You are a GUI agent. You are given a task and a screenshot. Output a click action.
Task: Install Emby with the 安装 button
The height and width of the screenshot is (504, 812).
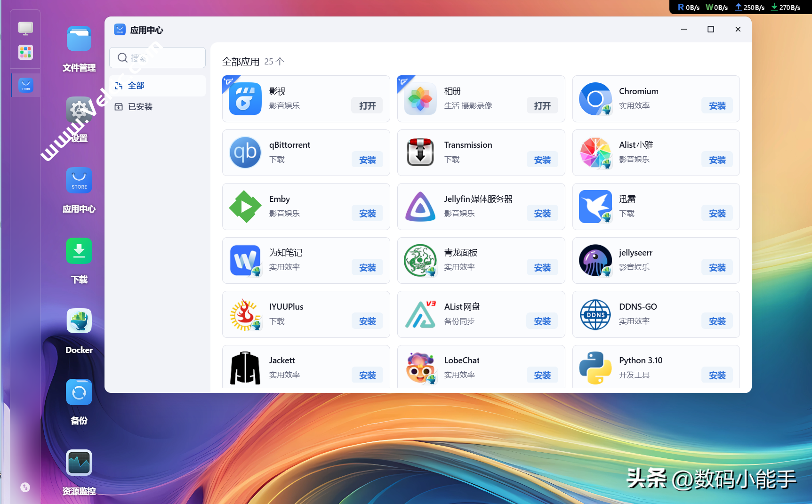point(367,214)
